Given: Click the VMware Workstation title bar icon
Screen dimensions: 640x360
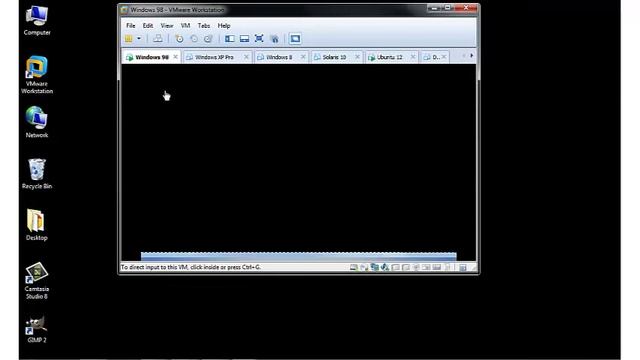Looking at the screenshot, I should (x=124, y=10).
